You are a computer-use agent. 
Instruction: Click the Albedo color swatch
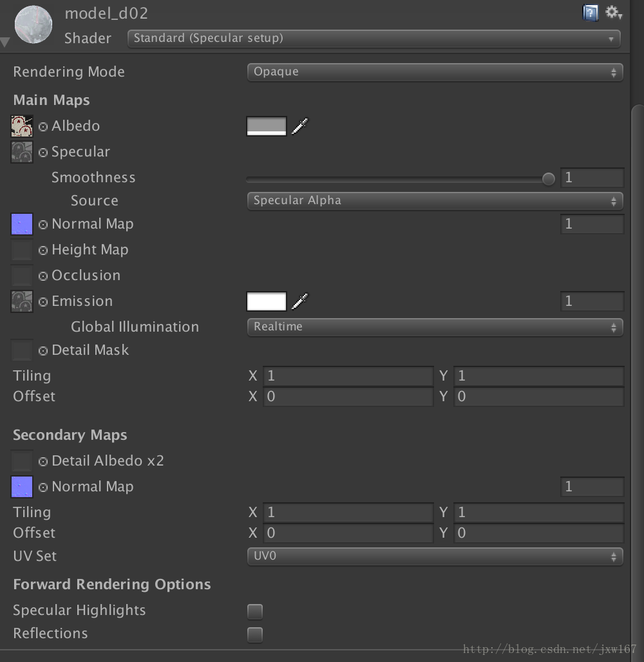(267, 126)
